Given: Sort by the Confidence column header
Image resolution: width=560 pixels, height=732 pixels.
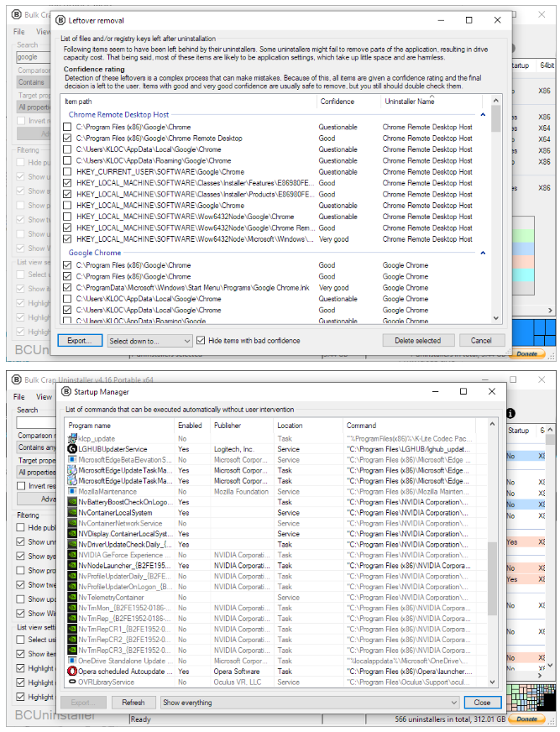Looking at the screenshot, I should [349, 102].
